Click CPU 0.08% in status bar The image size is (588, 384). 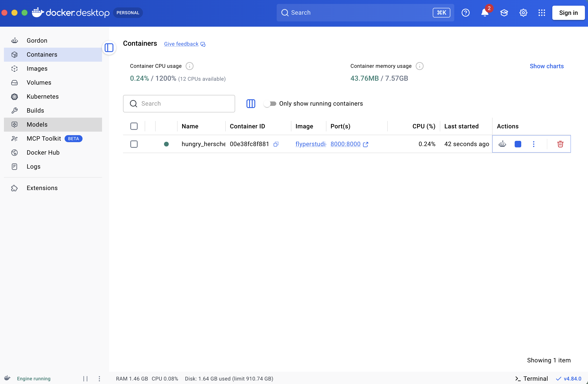pyautogui.click(x=165, y=379)
